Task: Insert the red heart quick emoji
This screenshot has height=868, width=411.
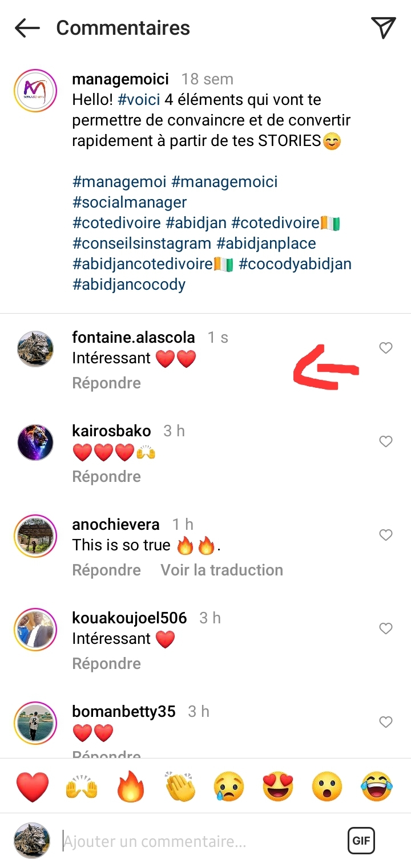Action: tap(33, 787)
